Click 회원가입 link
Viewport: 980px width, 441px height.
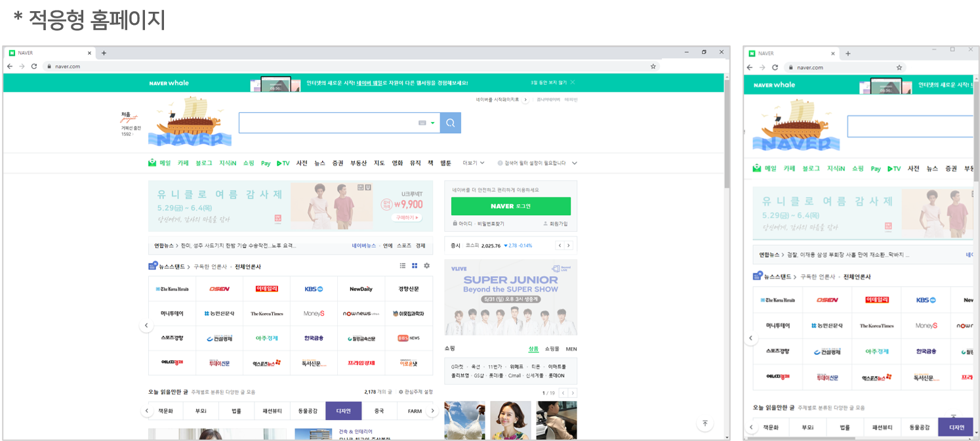click(558, 224)
